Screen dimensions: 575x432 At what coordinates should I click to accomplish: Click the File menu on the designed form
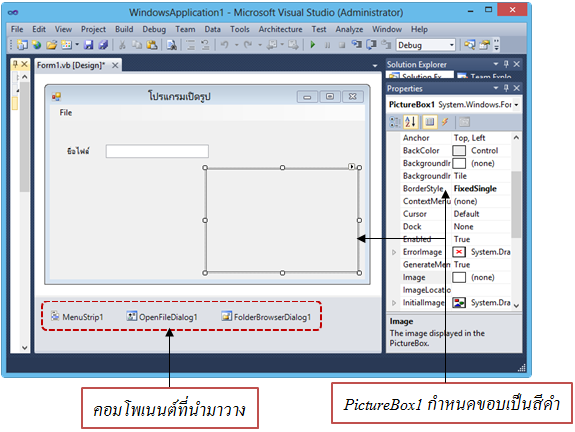click(x=66, y=113)
